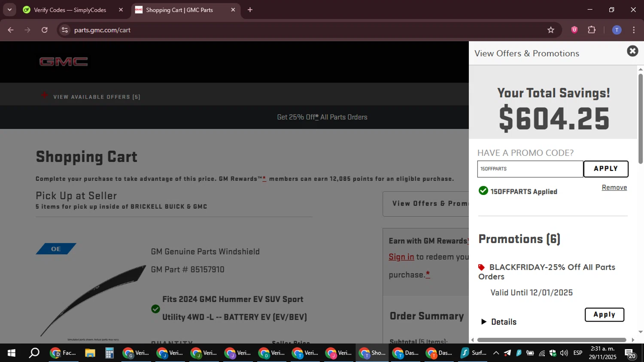Click the green 15OFFPARTS Applied checkmark
The width and height of the screenshot is (644, 362).
point(483,191)
